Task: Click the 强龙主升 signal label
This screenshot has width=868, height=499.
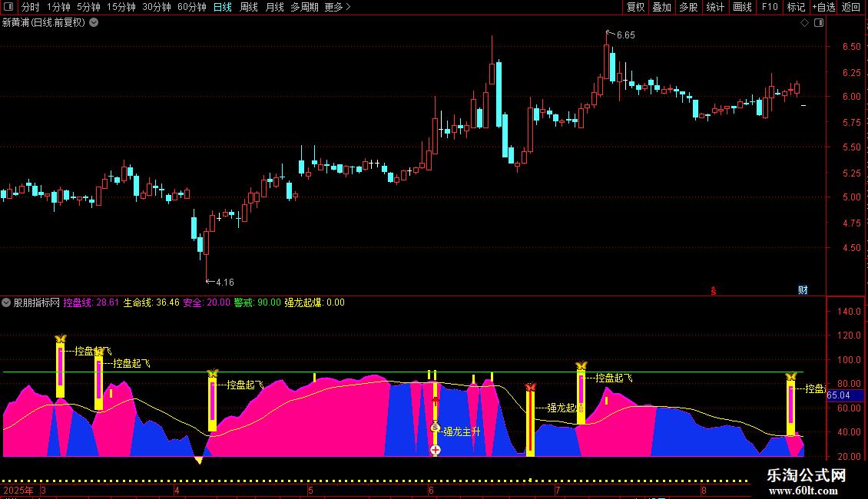Action: [462, 431]
